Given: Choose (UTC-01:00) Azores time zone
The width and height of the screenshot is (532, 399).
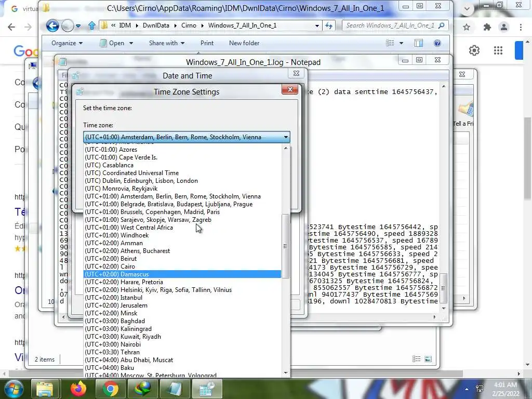Looking at the screenshot, I should 182,150.
